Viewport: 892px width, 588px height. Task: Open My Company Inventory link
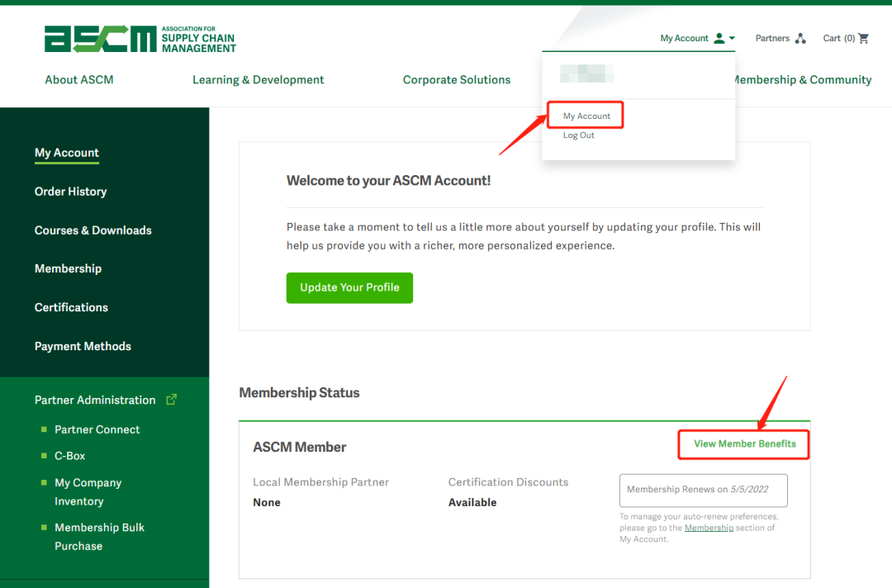[88, 492]
